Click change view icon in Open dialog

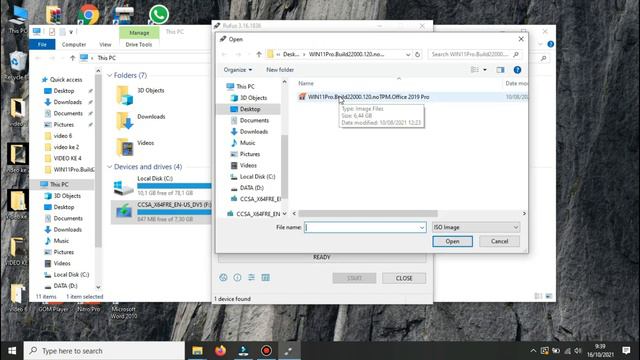(475, 70)
